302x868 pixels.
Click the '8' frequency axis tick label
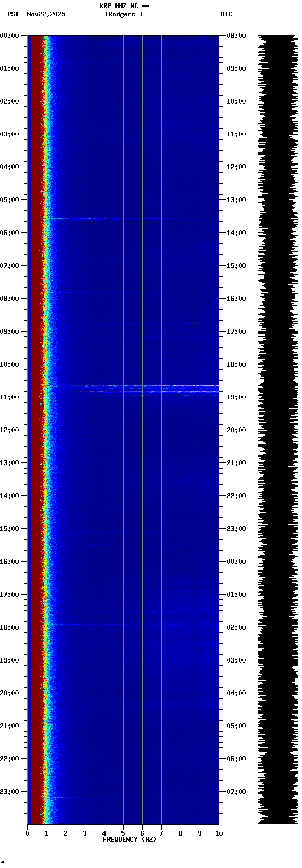tap(181, 833)
